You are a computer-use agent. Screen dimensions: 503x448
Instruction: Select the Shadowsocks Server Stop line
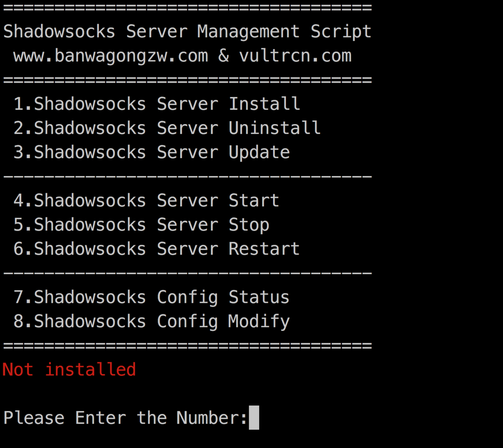pyautogui.click(x=141, y=225)
